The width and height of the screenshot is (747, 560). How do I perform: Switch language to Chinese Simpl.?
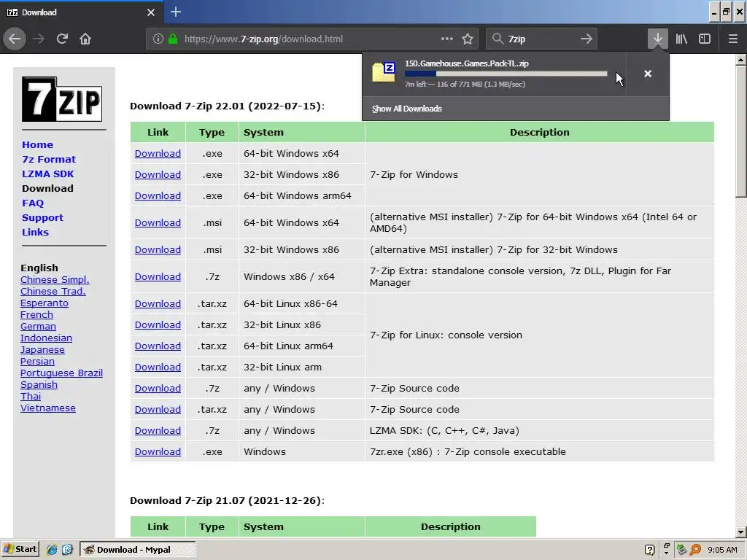55,279
